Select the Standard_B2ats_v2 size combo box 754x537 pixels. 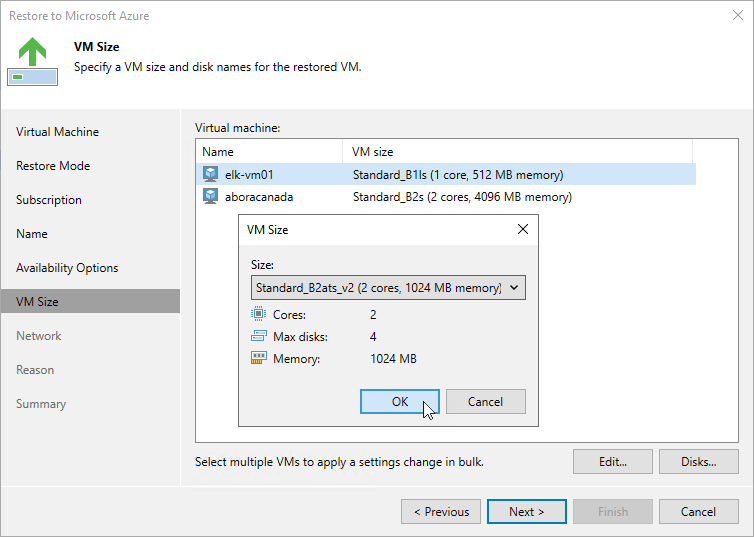pos(388,287)
